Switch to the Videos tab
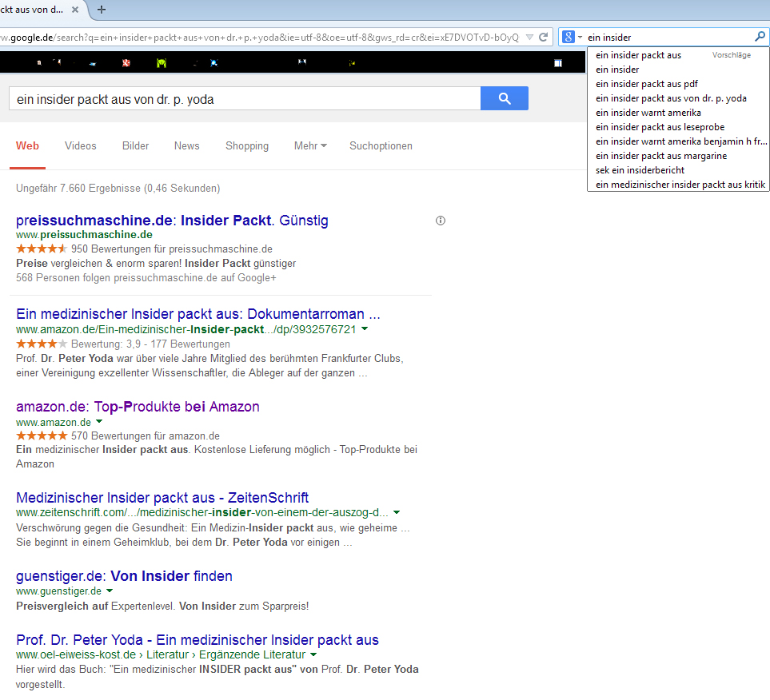This screenshot has width=770, height=700. (x=80, y=145)
